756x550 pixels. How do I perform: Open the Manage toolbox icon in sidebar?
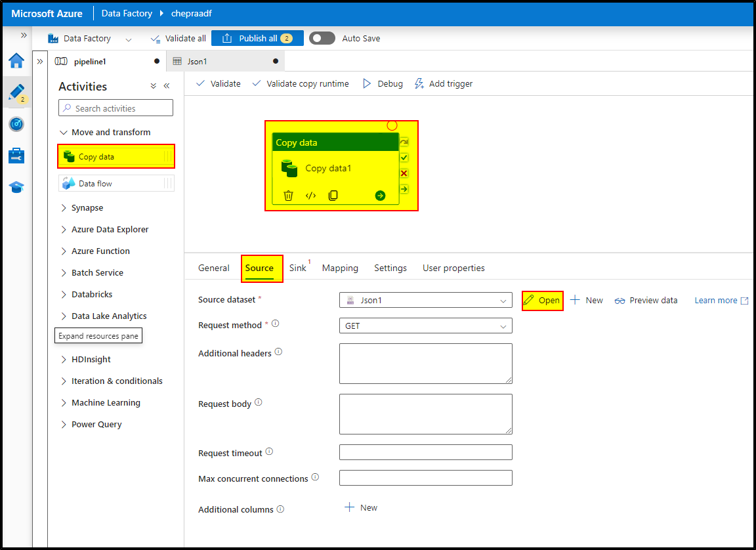[x=16, y=156]
